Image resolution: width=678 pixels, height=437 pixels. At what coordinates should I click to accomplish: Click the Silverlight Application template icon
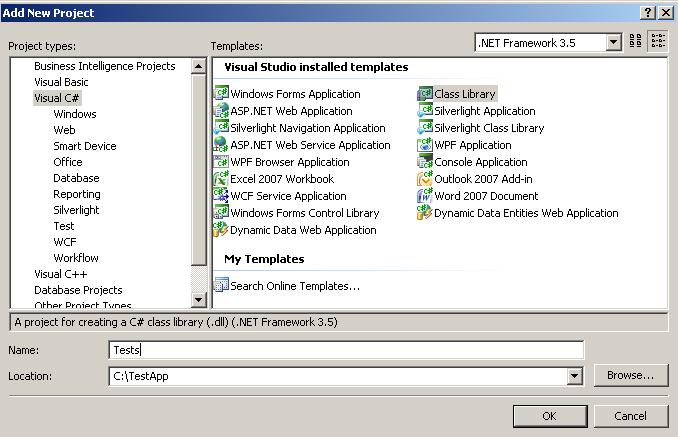point(425,111)
